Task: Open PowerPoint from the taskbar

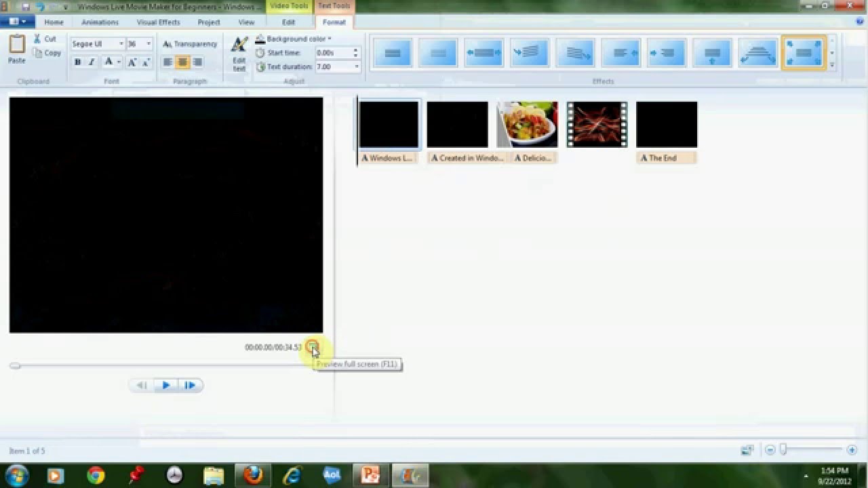Action: [370, 475]
